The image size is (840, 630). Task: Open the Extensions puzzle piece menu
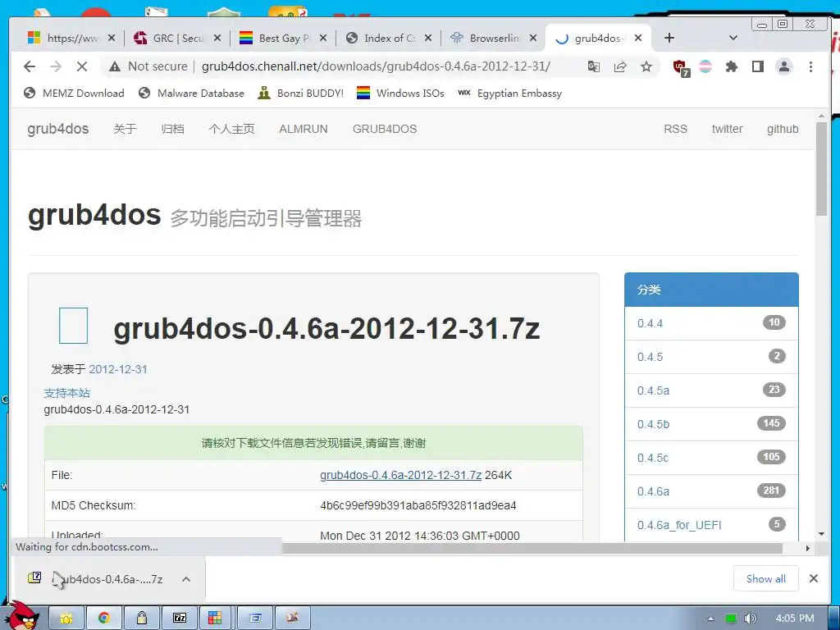tap(731, 66)
